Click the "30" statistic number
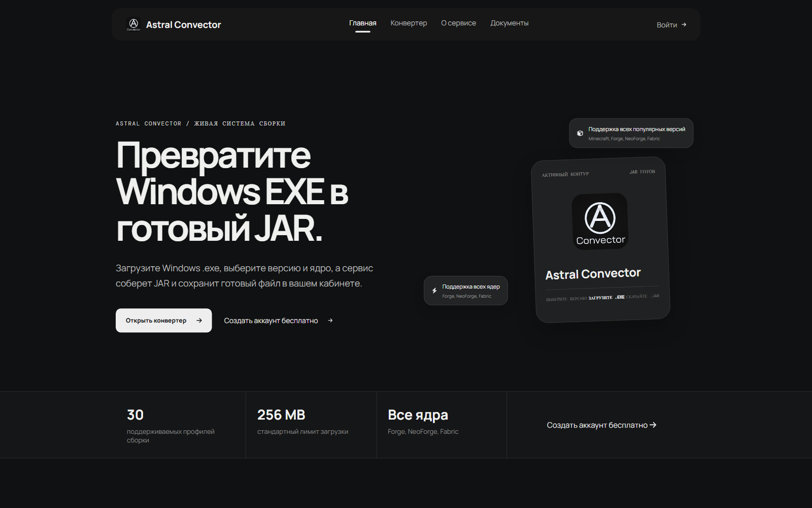The image size is (812, 508). (x=136, y=415)
